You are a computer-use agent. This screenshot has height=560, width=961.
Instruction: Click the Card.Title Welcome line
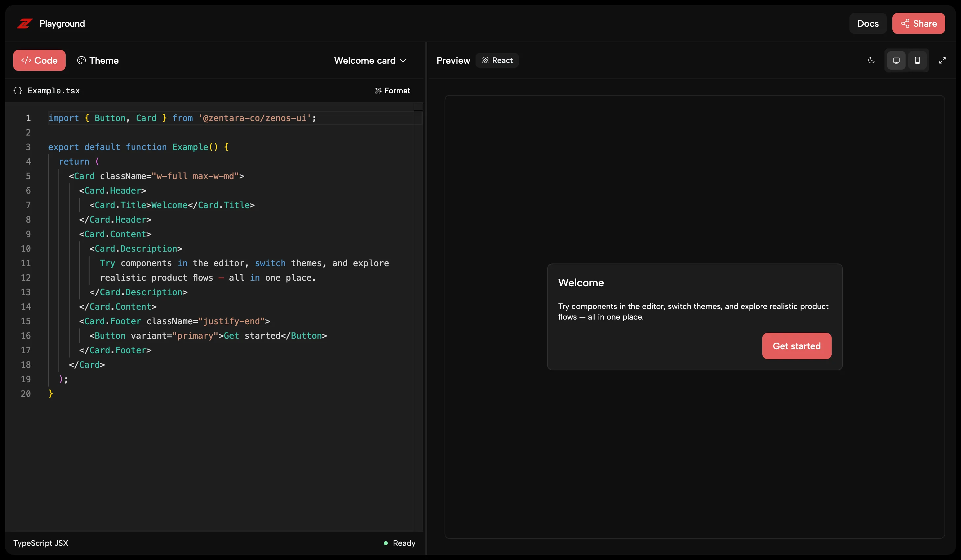(172, 205)
